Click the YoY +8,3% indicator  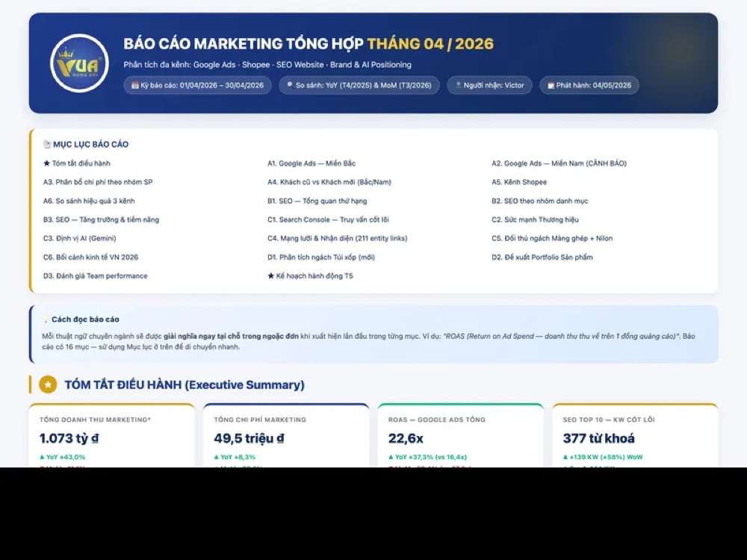pyautogui.click(x=236, y=457)
